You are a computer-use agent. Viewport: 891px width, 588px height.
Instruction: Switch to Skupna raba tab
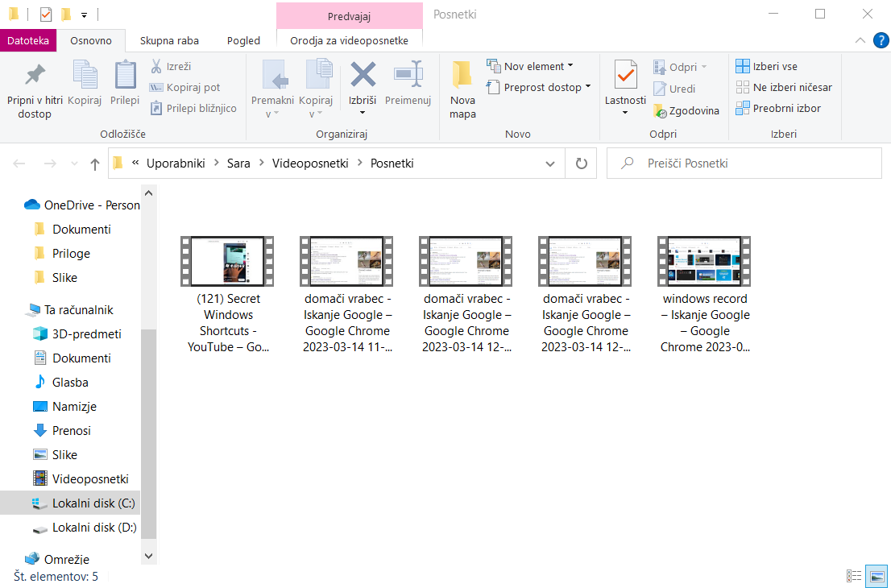169,40
